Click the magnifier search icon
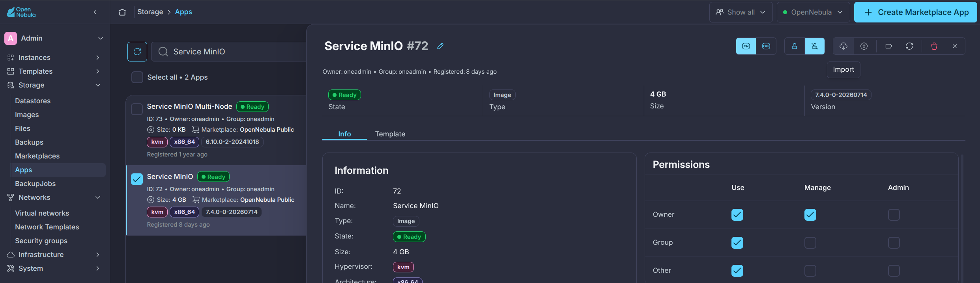The image size is (980, 283). pyautogui.click(x=163, y=52)
